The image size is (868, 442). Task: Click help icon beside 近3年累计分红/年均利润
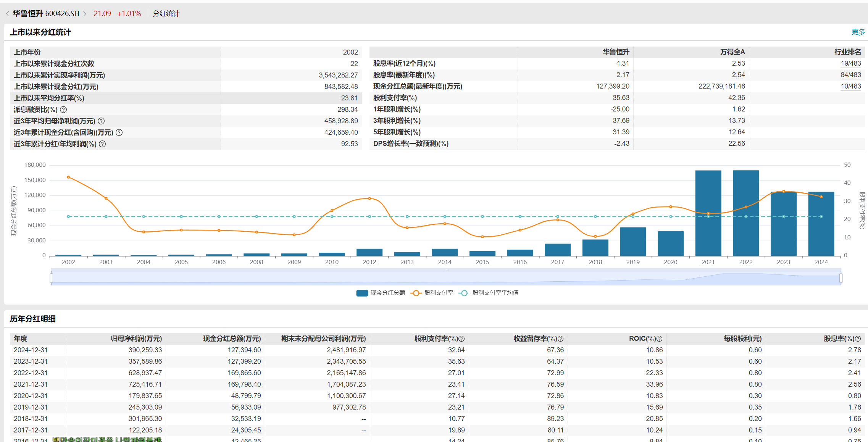(x=102, y=144)
